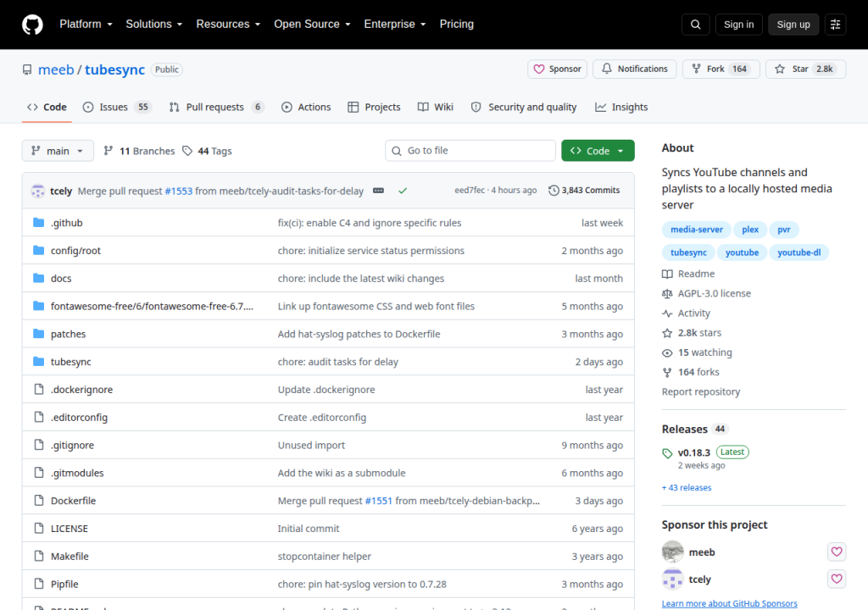Click the Sponsor heart button
Screen dimensions: 868x610
(557, 69)
